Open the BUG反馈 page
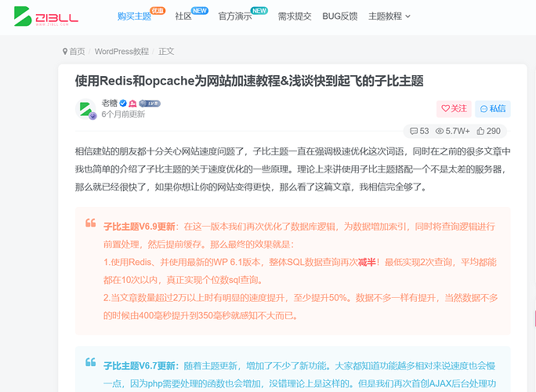 point(339,16)
